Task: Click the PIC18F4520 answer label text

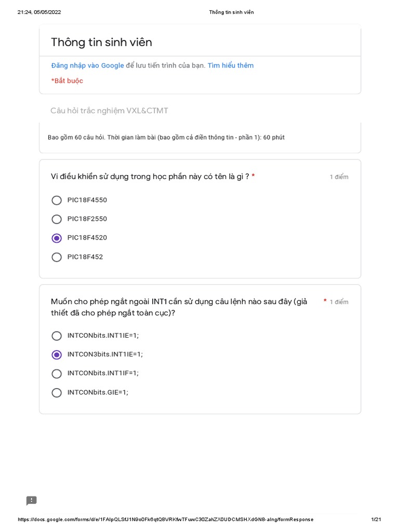Action: (x=87, y=238)
